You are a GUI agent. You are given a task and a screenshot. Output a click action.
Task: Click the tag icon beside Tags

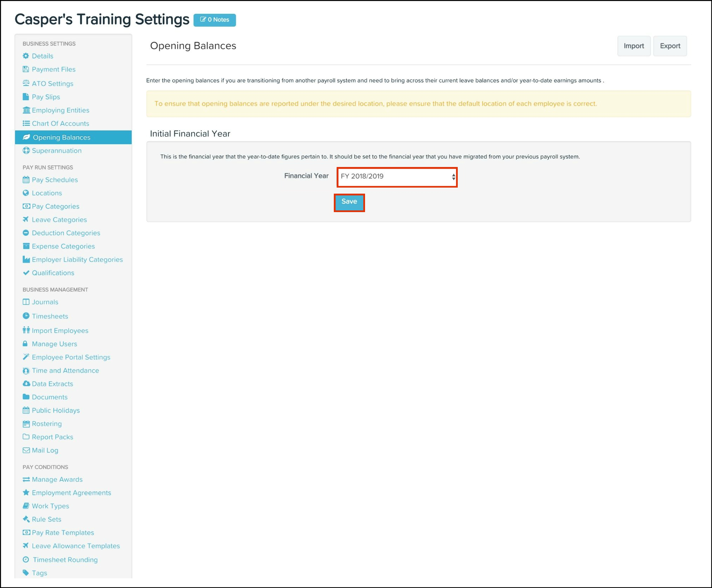click(26, 572)
